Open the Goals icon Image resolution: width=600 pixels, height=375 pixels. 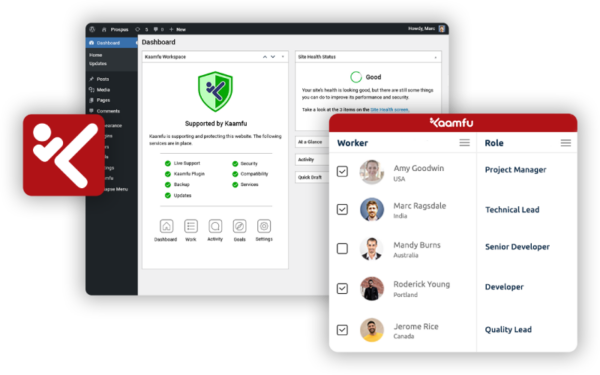(240, 226)
